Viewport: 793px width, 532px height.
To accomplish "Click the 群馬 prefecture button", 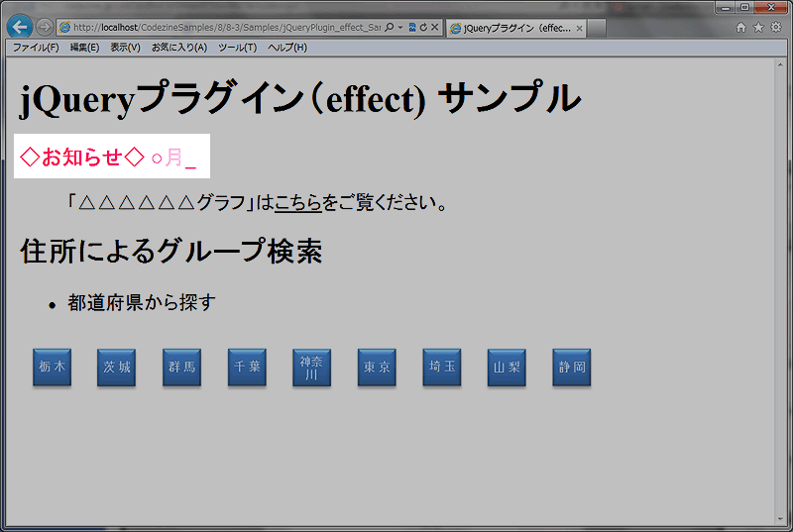I will tap(181, 367).
